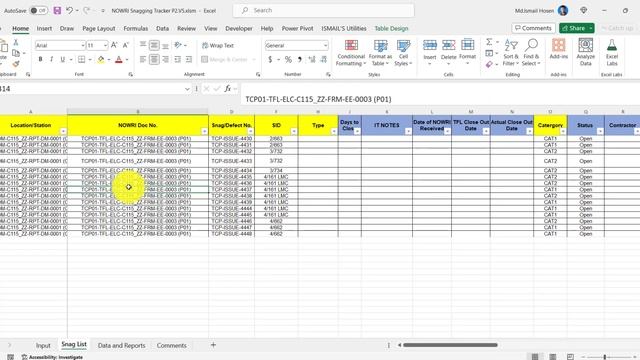The image size is (640, 360).
Task: Expand the Name Box dropdown
Action: 187,89
